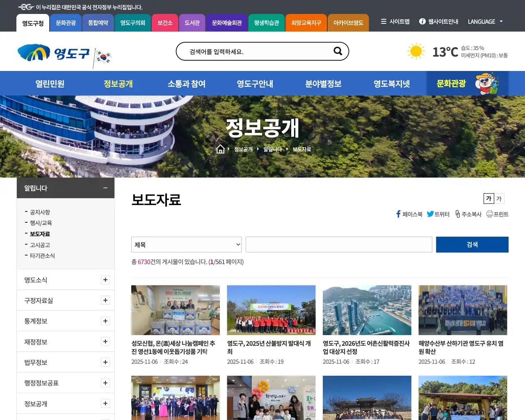This screenshot has width=525, height=420.
Task: Click the home icon in the breadcrumb
Action: (221, 149)
